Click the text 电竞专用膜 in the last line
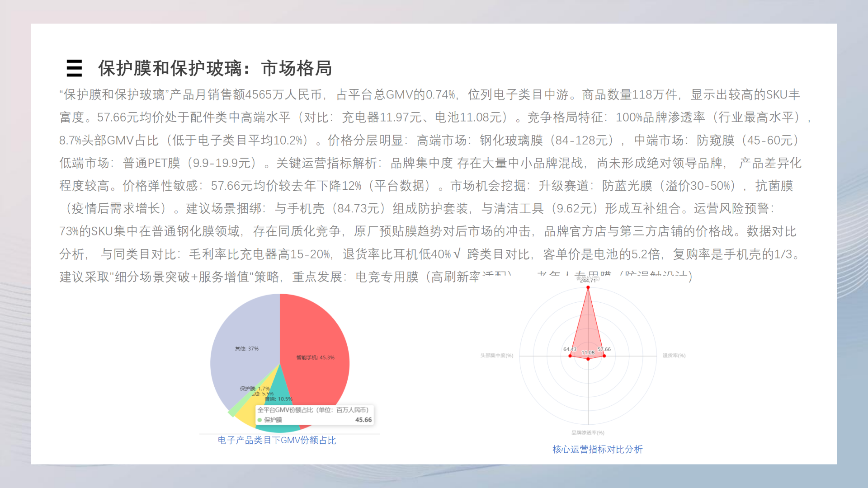This screenshot has height=488, width=868. click(387, 277)
